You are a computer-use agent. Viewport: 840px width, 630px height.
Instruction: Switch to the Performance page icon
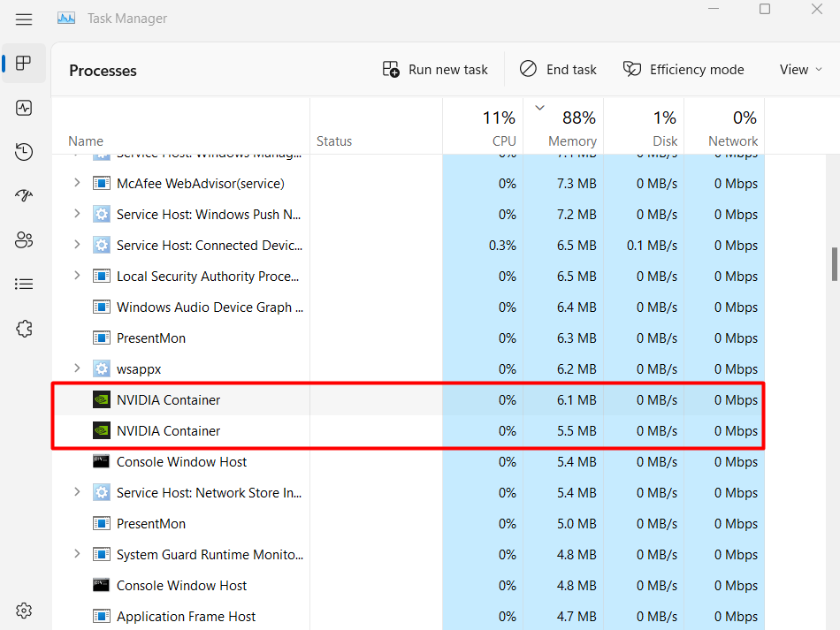coord(24,108)
